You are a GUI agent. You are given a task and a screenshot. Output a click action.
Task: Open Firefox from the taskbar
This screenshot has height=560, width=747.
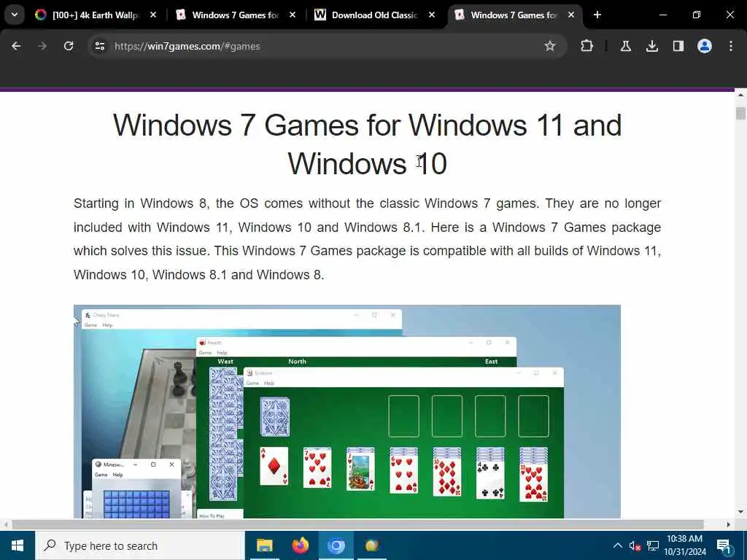pos(300,545)
